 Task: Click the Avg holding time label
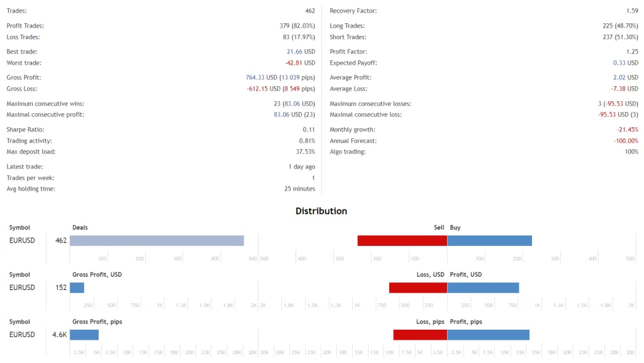[x=30, y=189]
